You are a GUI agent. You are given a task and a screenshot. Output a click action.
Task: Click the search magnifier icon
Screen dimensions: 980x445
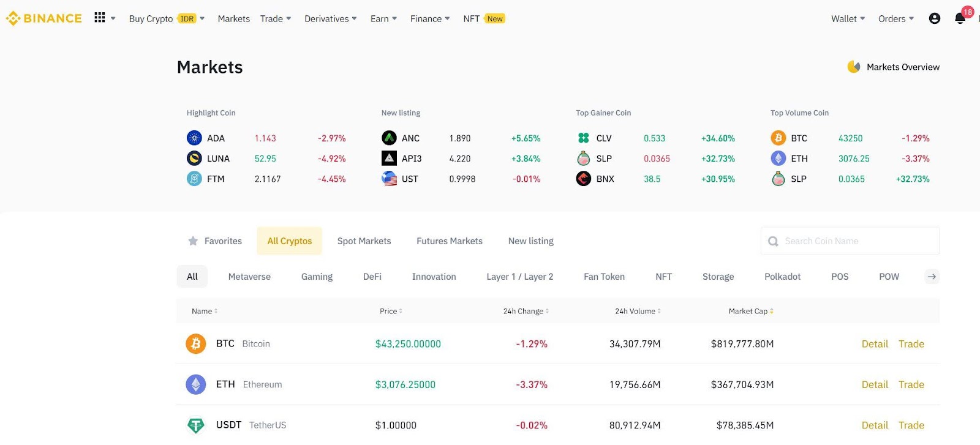click(x=773, y=242)
